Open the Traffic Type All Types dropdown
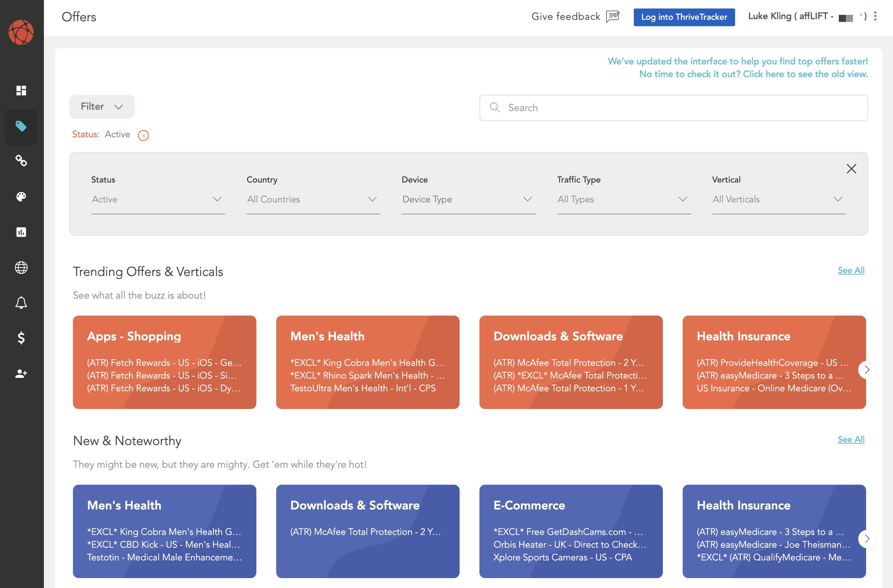 pos(624,200)
